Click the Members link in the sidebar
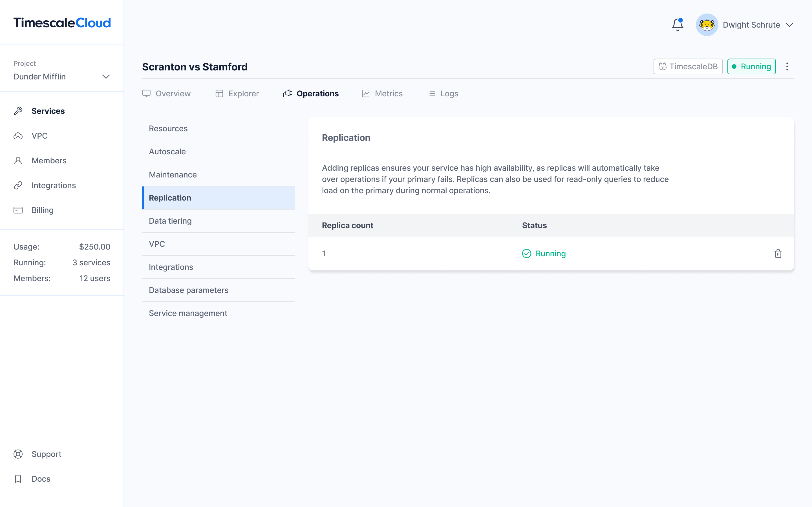This screenshot has width=812, height=507. [x=49, y=161]
